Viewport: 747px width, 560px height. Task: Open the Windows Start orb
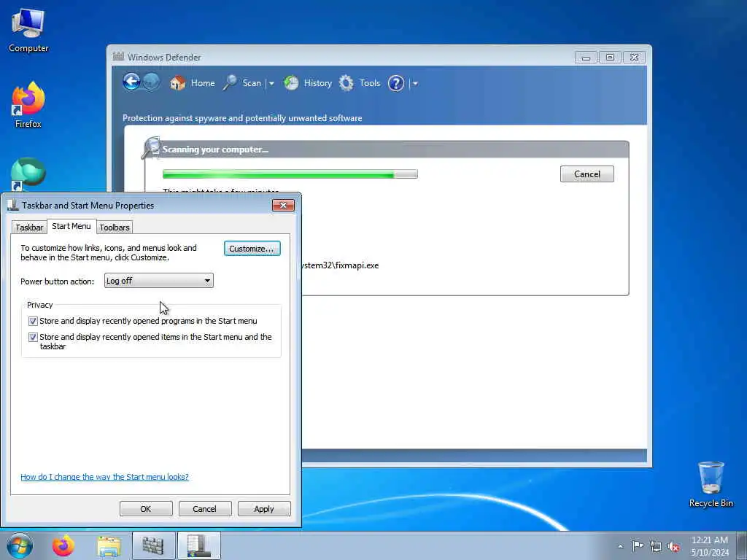[x=20, y=545]
